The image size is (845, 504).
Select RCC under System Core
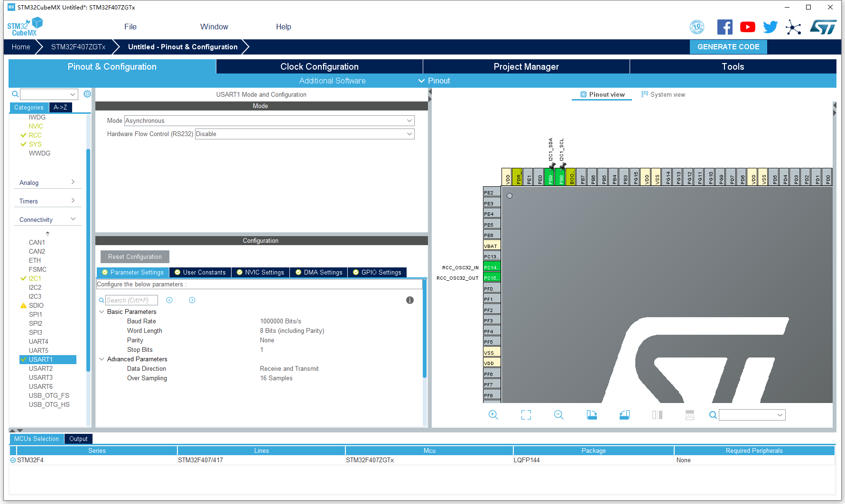point(35,135)
